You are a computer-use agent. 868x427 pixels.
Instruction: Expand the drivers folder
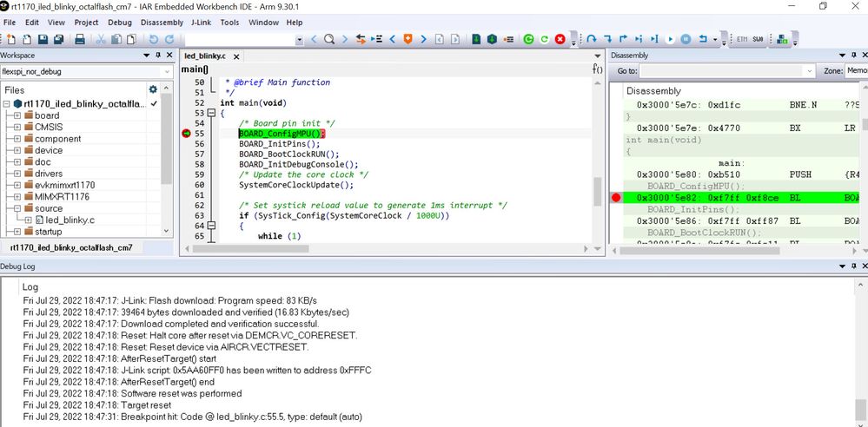coord(17,174)
